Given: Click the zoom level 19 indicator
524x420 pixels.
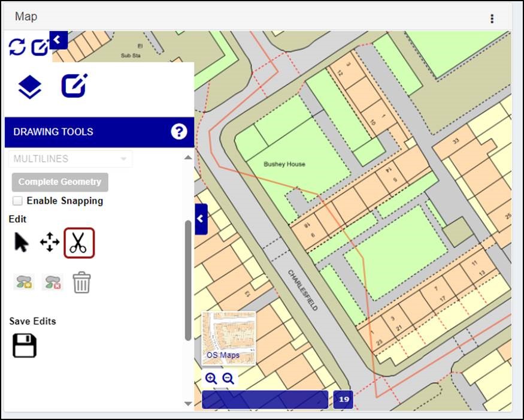Looking at the screenshot, I should (x=343, y=399).
